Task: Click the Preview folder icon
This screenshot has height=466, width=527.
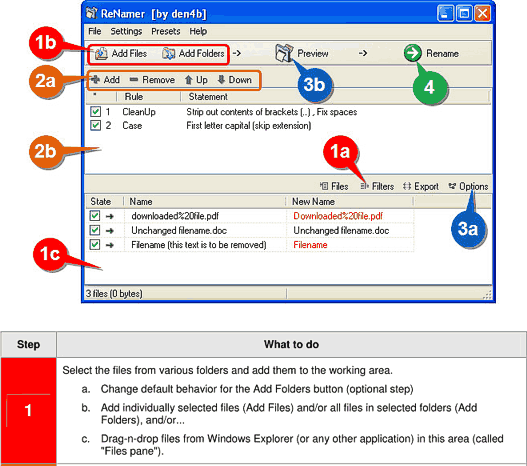Action: coord(284,53)
